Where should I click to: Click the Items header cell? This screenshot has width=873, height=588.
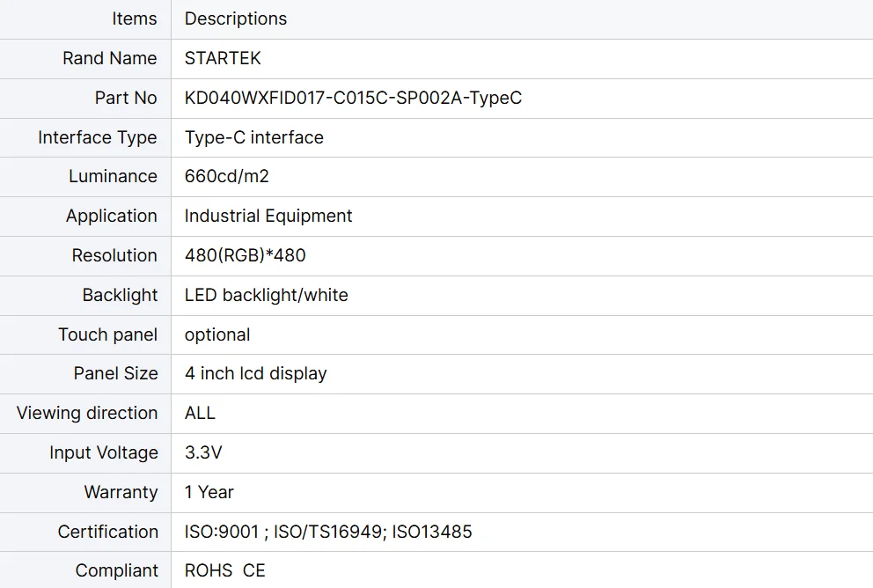[x=134, y=18]
